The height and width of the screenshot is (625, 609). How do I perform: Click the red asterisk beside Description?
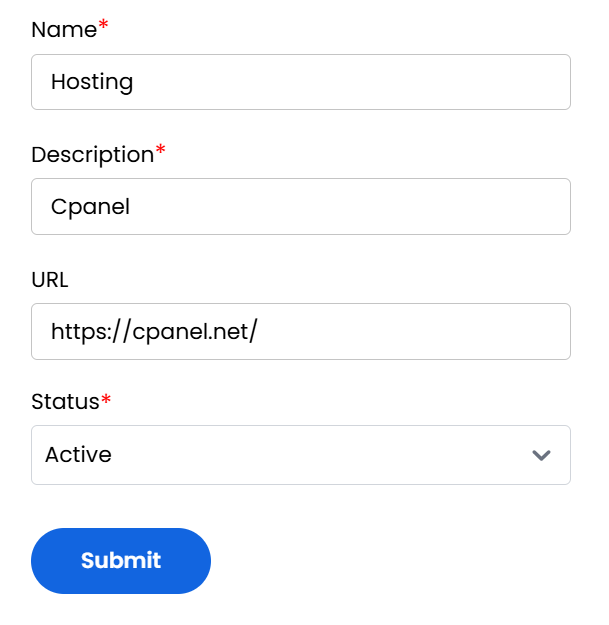160,153
